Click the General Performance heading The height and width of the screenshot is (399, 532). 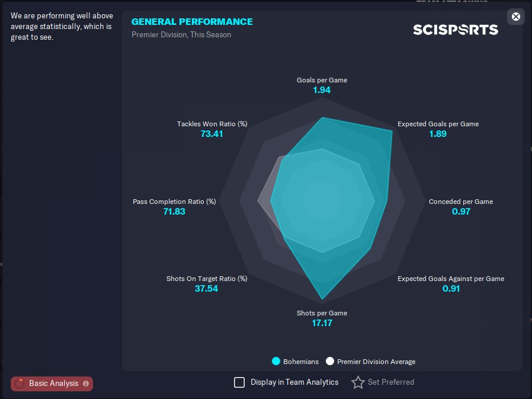[x=192, y=22]
